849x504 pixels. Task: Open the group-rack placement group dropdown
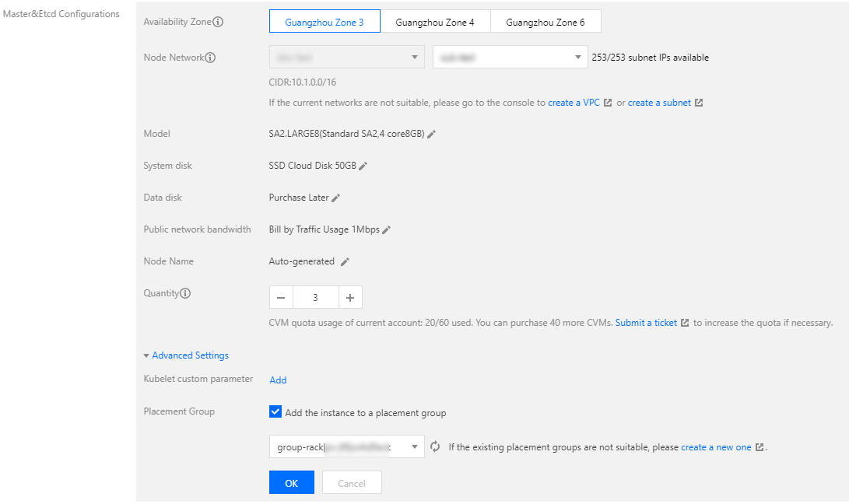(346, 446)
